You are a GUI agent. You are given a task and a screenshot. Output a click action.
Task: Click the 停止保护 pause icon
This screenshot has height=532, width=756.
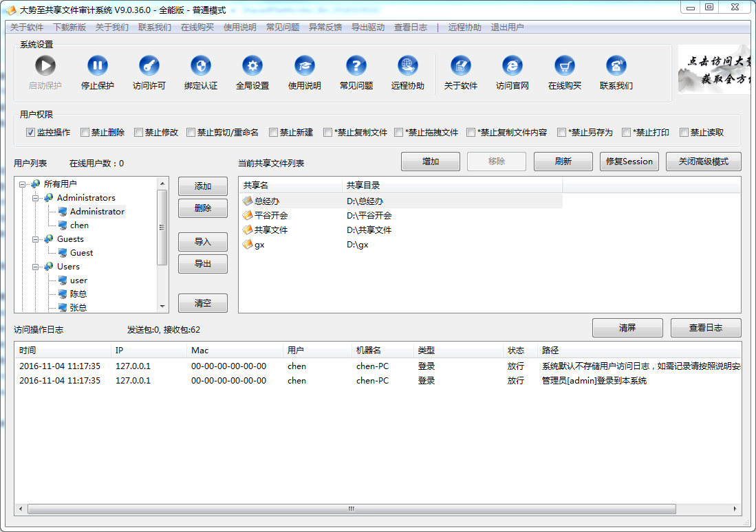coord(98,66)
